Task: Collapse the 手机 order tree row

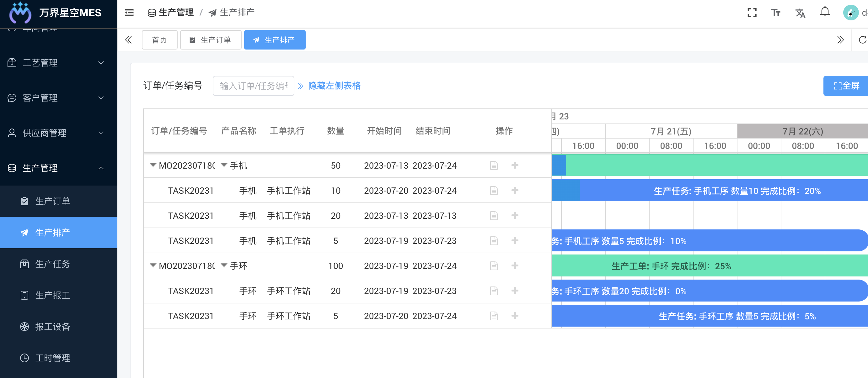Action: pos(153,165)
